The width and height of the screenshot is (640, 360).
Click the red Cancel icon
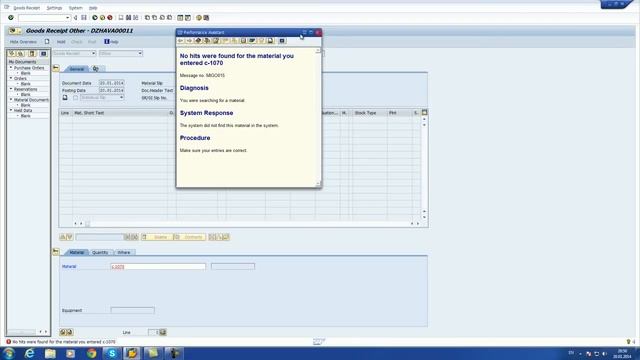coord(110,18)
